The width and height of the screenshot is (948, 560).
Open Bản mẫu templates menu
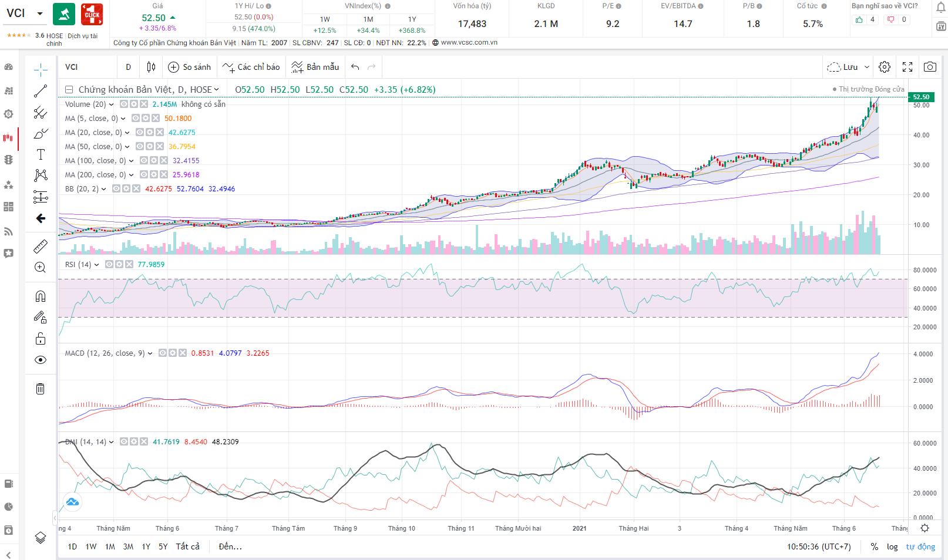315,67
